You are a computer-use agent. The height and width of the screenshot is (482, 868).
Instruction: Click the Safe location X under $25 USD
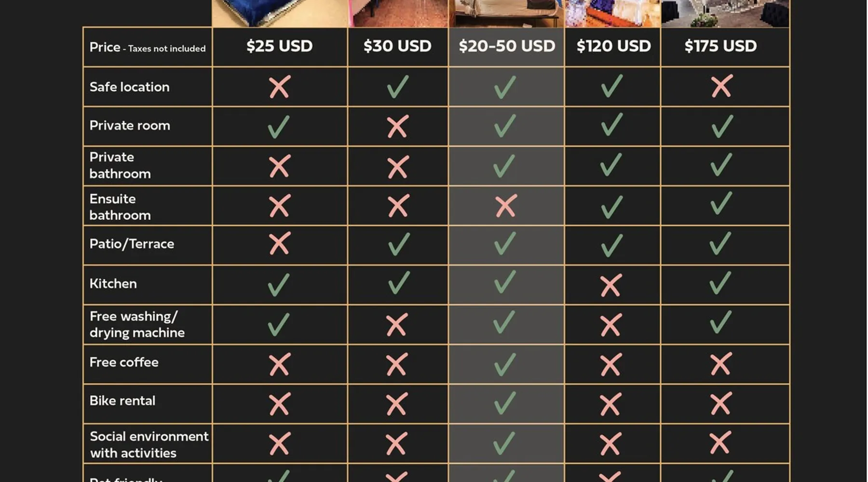tap(280, 87)
